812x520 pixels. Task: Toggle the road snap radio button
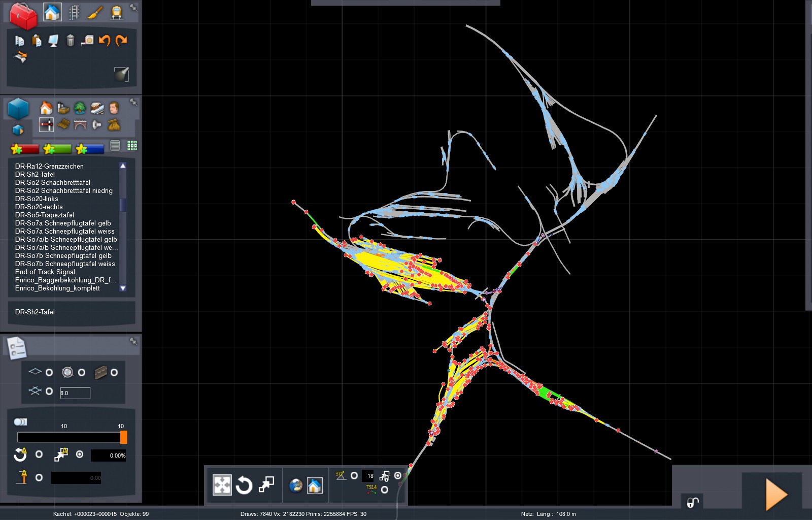coord(114,373)
